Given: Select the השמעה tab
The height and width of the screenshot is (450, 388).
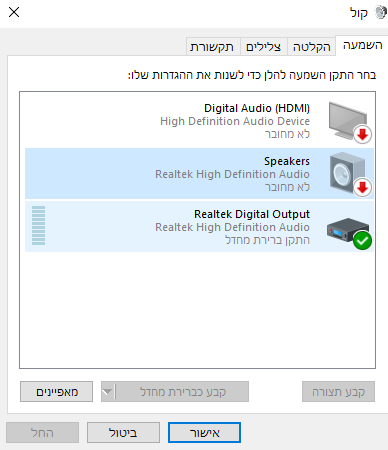Looking at the screenshot, I should tap(362, 45).
